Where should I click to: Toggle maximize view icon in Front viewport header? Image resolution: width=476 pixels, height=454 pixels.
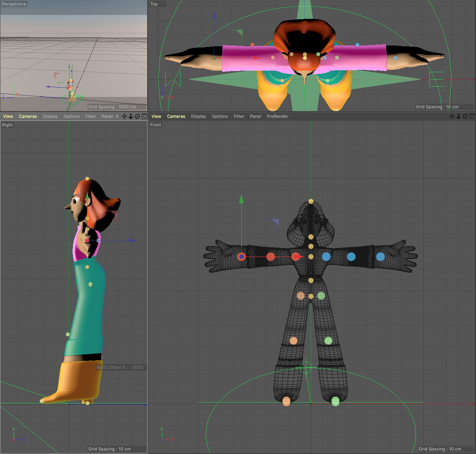[x=471, y=116]
